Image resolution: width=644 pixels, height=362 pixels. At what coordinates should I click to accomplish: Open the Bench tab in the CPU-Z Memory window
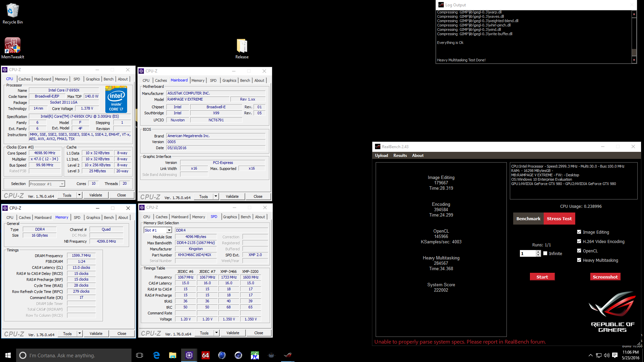coord(109,218)
